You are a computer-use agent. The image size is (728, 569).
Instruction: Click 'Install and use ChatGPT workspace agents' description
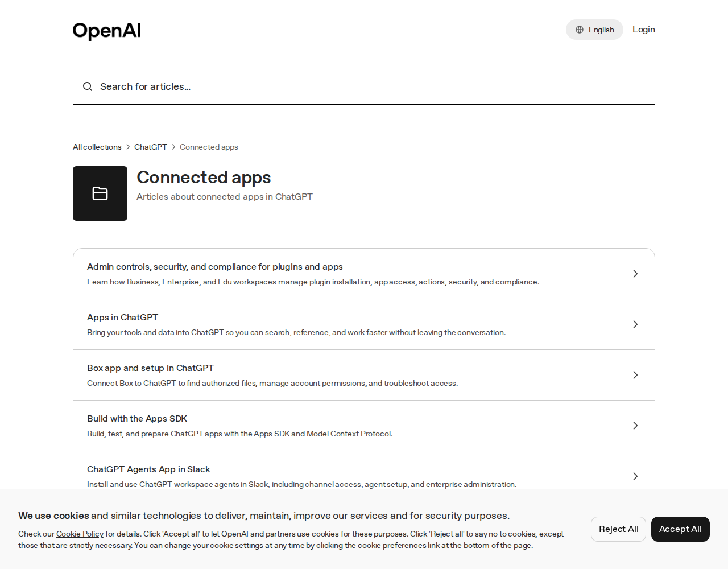pos(302,484)
